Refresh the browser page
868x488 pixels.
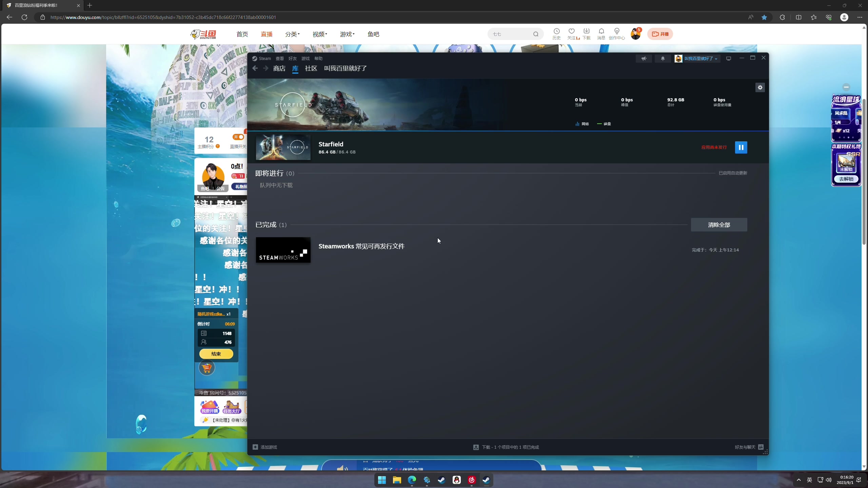pyautogui.click(x=24, y=17)
